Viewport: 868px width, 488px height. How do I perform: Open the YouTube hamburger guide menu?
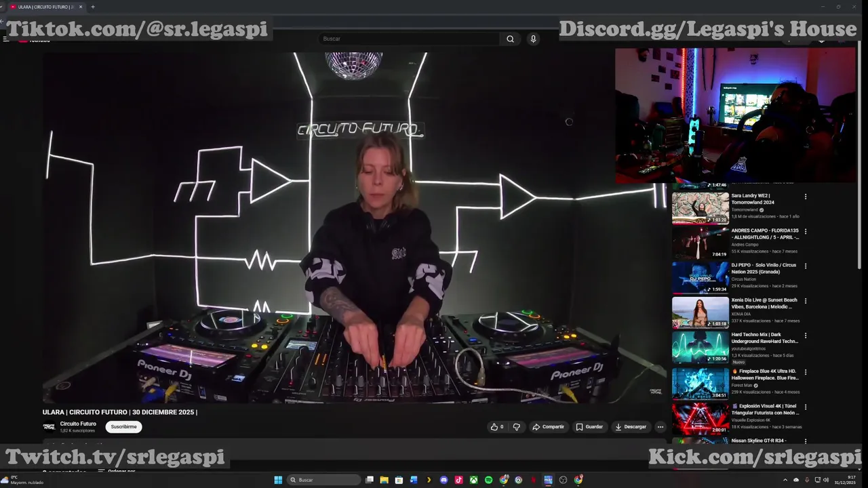pyautogui.click(x=5, y=39)
